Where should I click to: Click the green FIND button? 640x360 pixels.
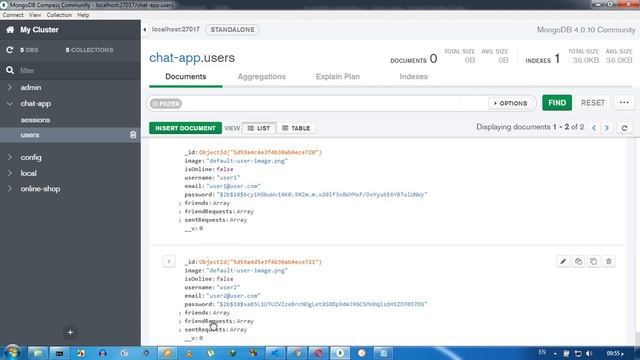[557, 103]
